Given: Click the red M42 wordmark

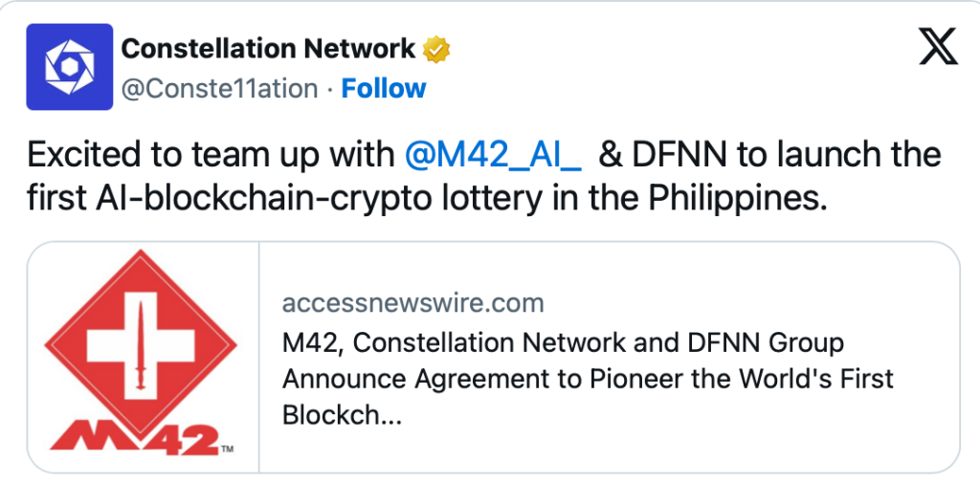Looking at the screenshot, I should 135,433.
